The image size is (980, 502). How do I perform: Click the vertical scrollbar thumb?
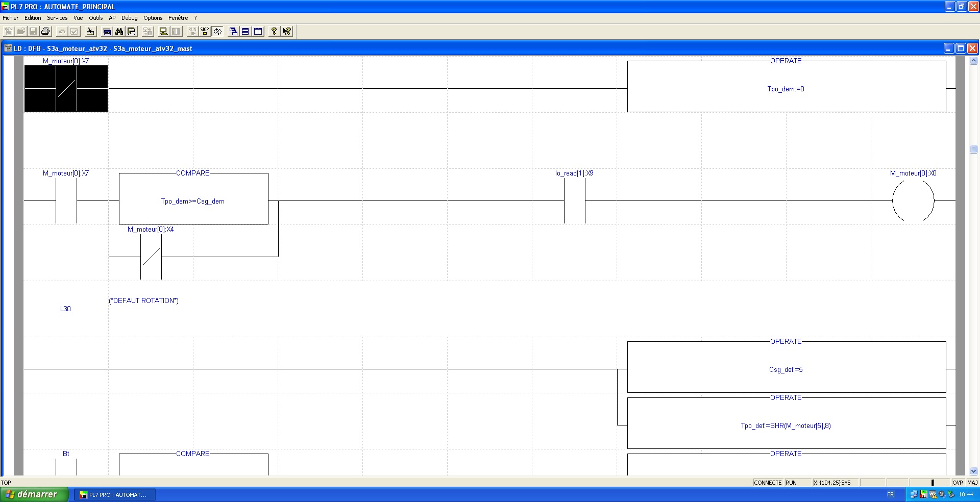tap(973, 149)
